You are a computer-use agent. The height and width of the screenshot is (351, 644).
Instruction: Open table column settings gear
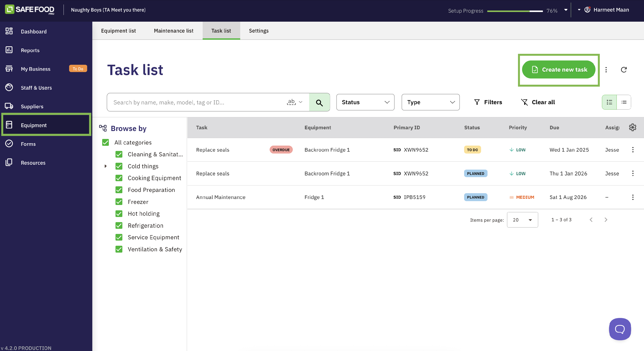(632, 127)
